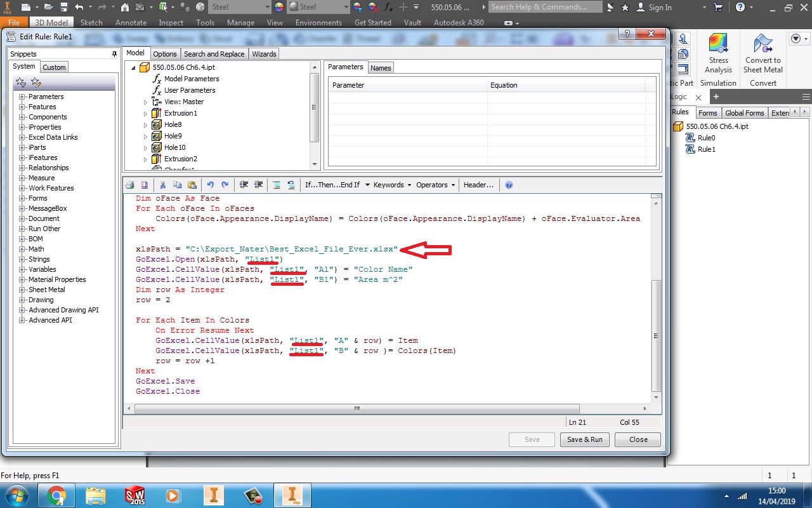Collapse 550.05.06 Ch6.4.ipt model tree root
This screenshot has height=508, width=812.
point(133,67)
